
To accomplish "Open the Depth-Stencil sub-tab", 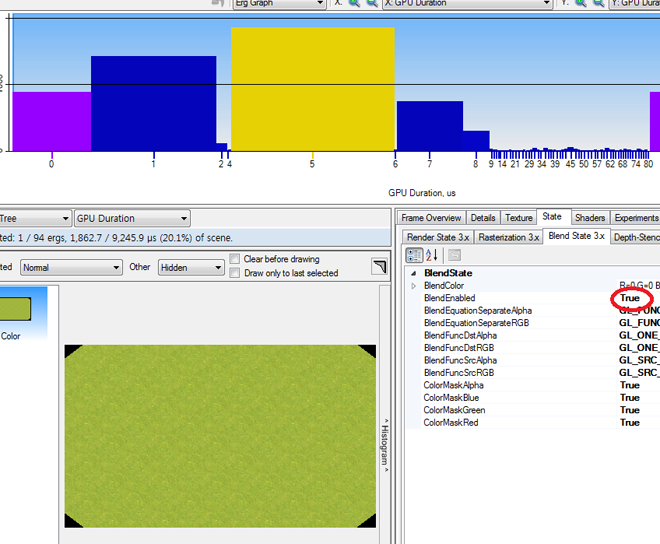I will tap(635, 237).
